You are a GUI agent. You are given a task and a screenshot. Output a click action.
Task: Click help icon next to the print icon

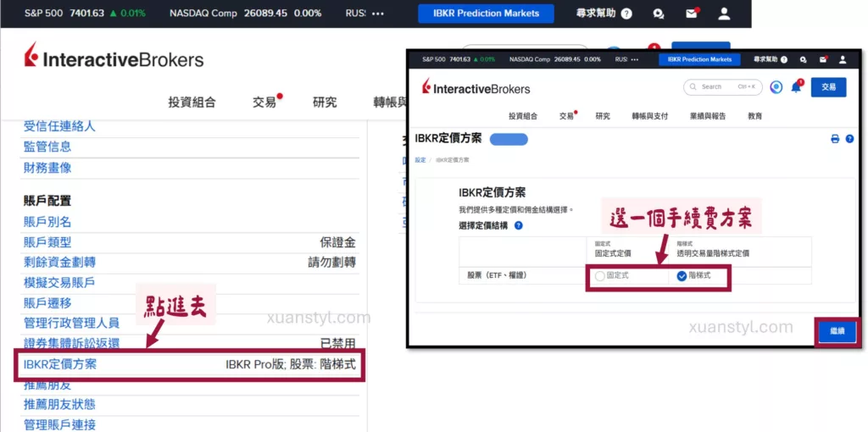click(x=849, y=140)
